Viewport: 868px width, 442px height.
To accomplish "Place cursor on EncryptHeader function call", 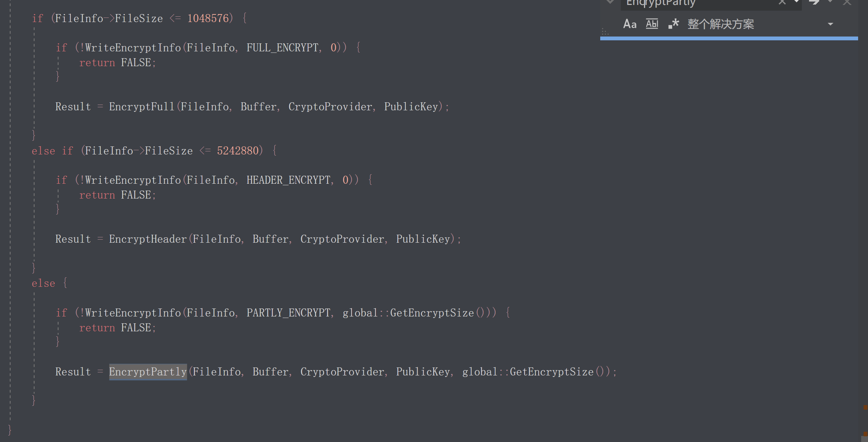I will tap(148, 239).
